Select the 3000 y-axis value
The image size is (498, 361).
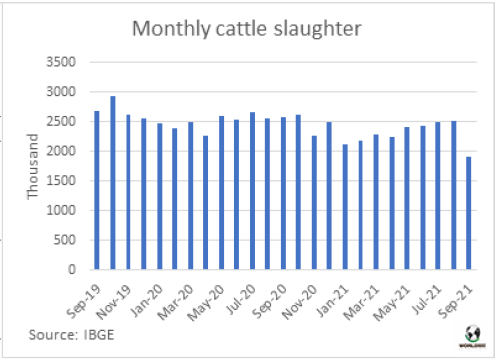click(61, 91)
